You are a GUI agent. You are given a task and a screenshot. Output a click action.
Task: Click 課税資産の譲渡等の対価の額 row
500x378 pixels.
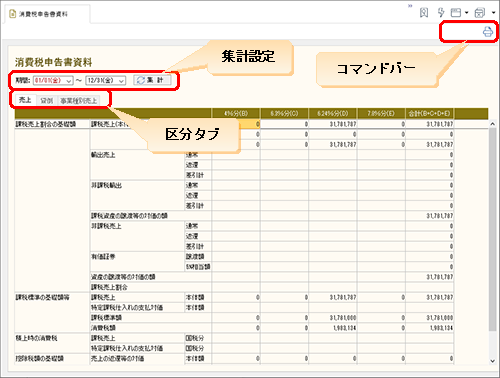(129, 216)
